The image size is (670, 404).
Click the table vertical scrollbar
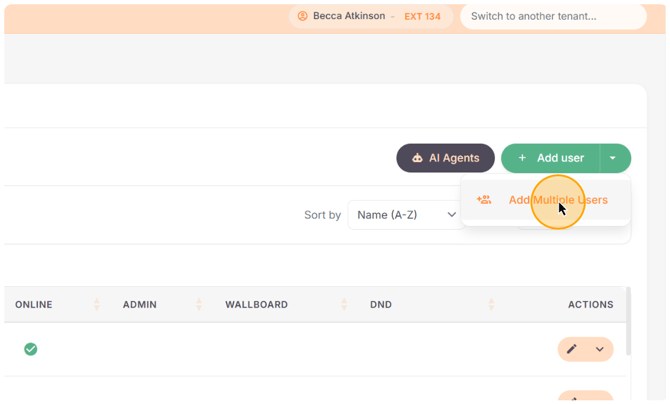coord(628,321)
